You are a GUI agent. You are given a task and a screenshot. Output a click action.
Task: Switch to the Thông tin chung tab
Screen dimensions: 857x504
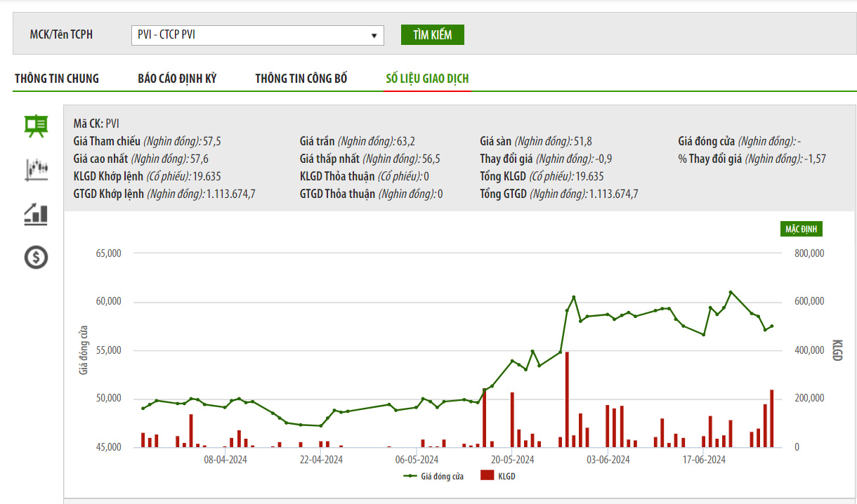tap(57, 79)
